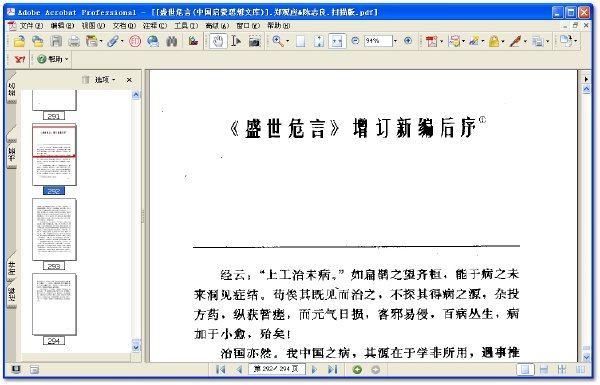Click the Open file folder icon
Image resolution: width=600 pixels, height=385 pixels.
19,41
